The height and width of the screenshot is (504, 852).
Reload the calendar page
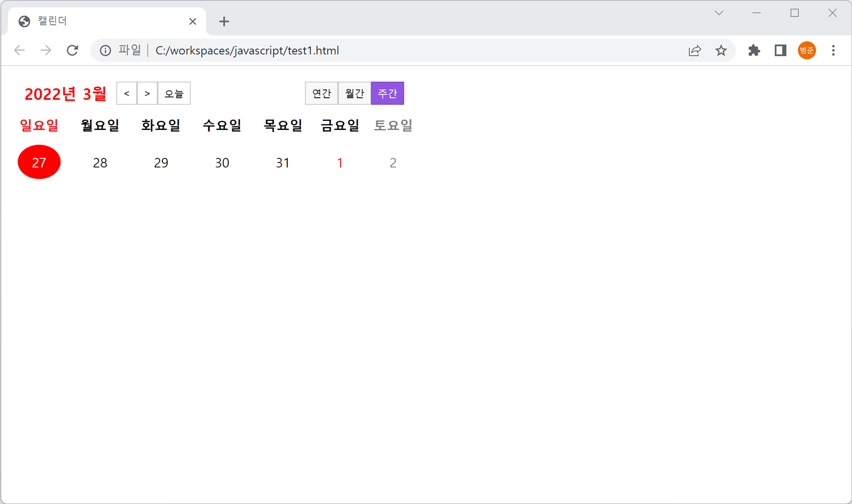(x=72, y=51)
